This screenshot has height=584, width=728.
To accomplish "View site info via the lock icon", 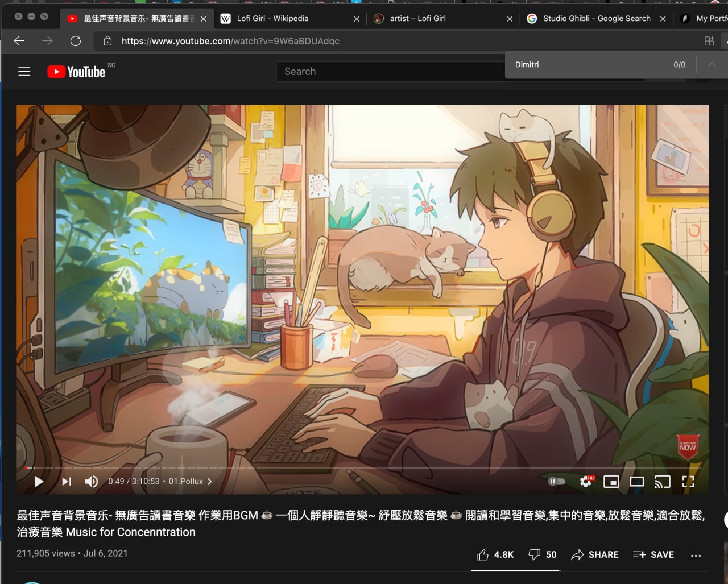I will tap(107, 41).
